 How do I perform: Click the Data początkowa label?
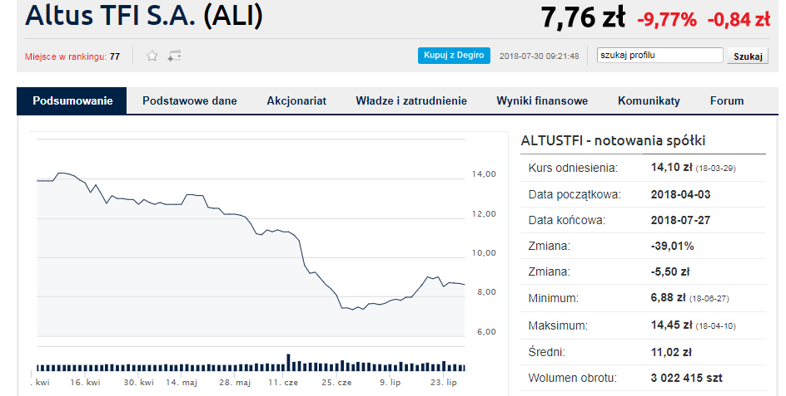(x=574, y=195)
